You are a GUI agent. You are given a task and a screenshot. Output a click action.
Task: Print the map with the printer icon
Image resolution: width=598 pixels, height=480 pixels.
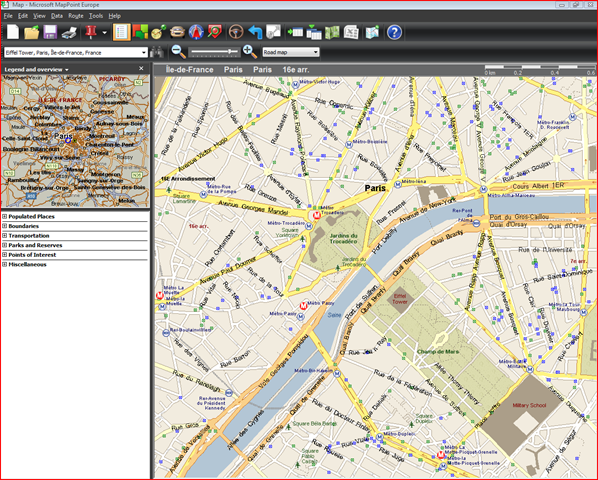[69, 32]
